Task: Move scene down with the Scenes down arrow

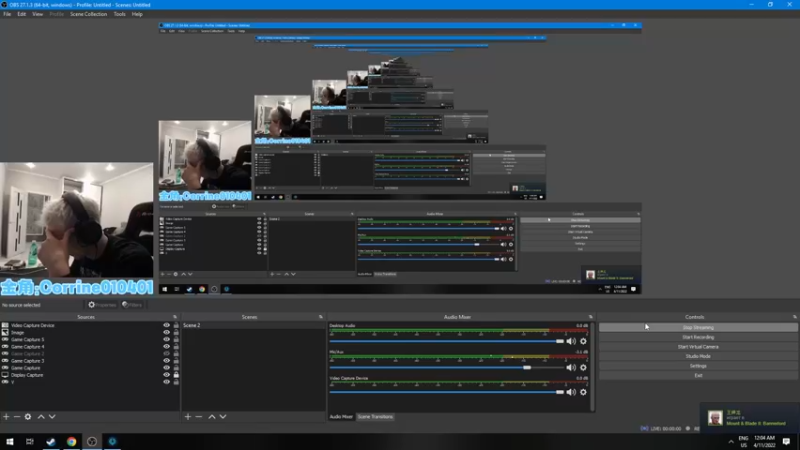Action: (223, 417)
